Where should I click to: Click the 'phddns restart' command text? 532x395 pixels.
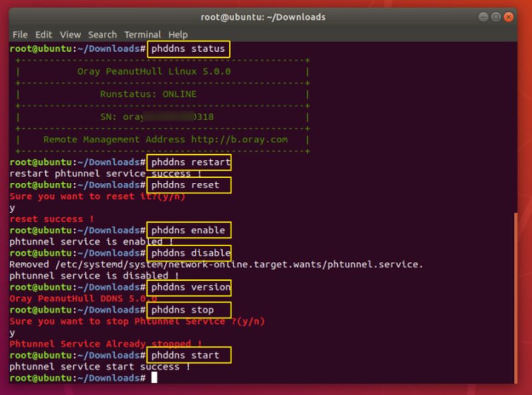coord(190,162)
